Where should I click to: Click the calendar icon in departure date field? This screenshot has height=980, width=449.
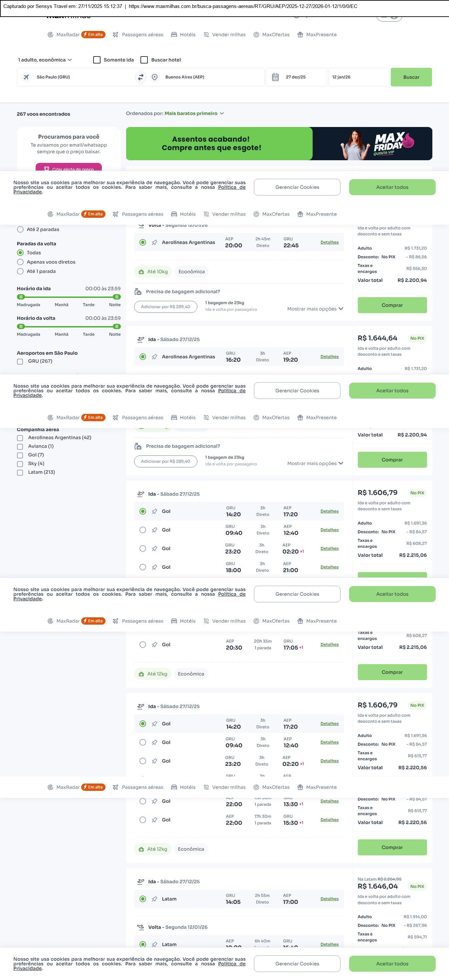(x=275, y=77)
